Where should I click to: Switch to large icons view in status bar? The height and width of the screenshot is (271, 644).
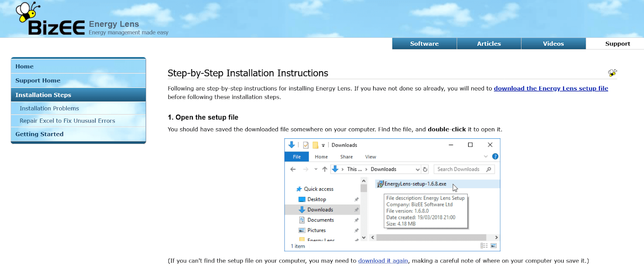coord(494,246)
